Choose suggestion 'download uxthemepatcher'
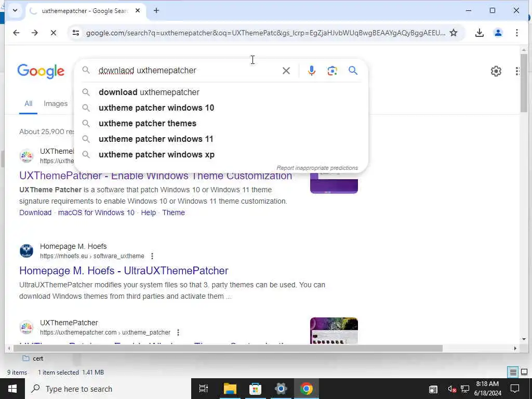The image size is (532, 399). point(221,92)
